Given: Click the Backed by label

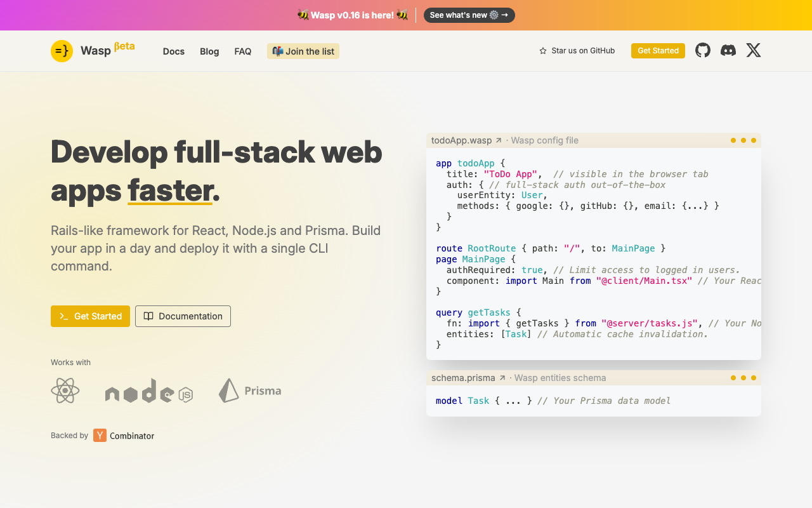Looking at the screenshot, I should point(69,436).
